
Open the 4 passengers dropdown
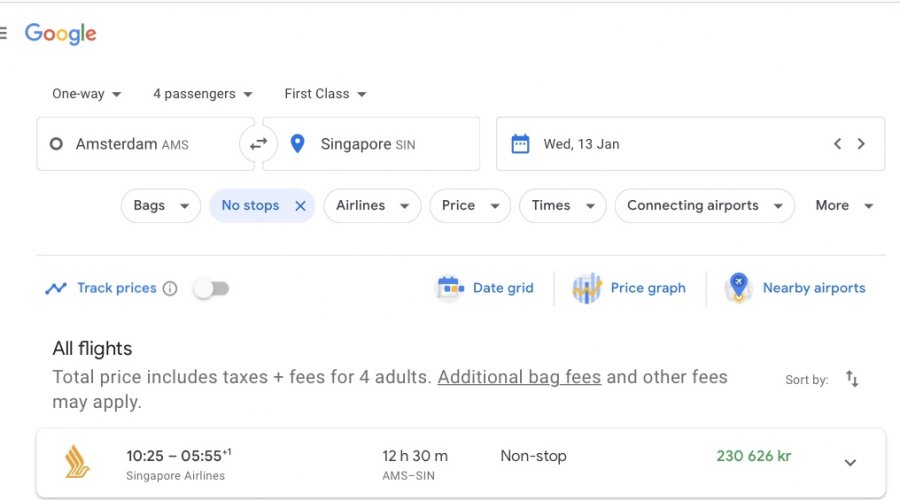point(203,94)
